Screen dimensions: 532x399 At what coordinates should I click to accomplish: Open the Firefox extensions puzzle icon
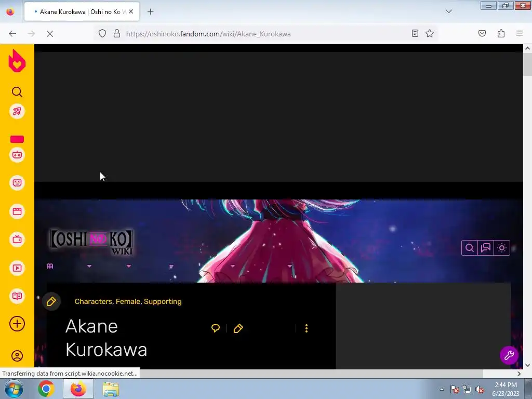click(x=501, y=33)
